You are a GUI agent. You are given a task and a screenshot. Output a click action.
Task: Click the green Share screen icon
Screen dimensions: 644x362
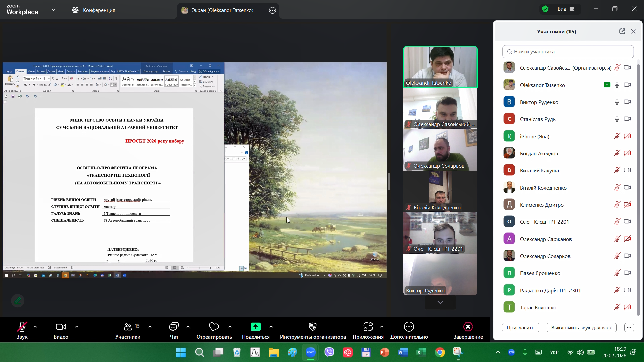point(255,327)
